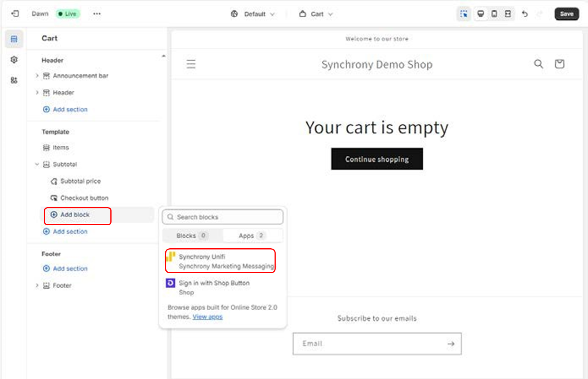The height and width of the screenshot is (379, 588).
Task: Switch to the Apps tab
Action: (252, 236)
